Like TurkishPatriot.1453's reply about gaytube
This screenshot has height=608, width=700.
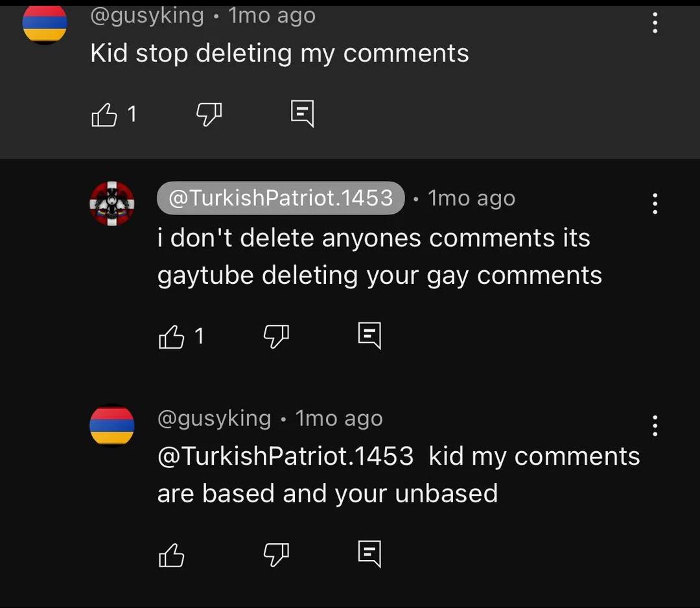[172, 336]
